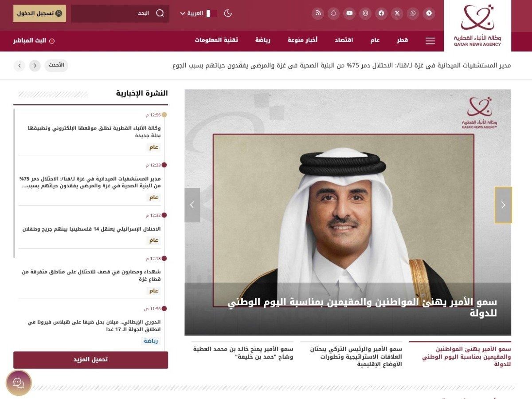Subscribe via the RSS feed icon
Image resolution: width=532 pixels, height=399 pixels.
(318, 13)
